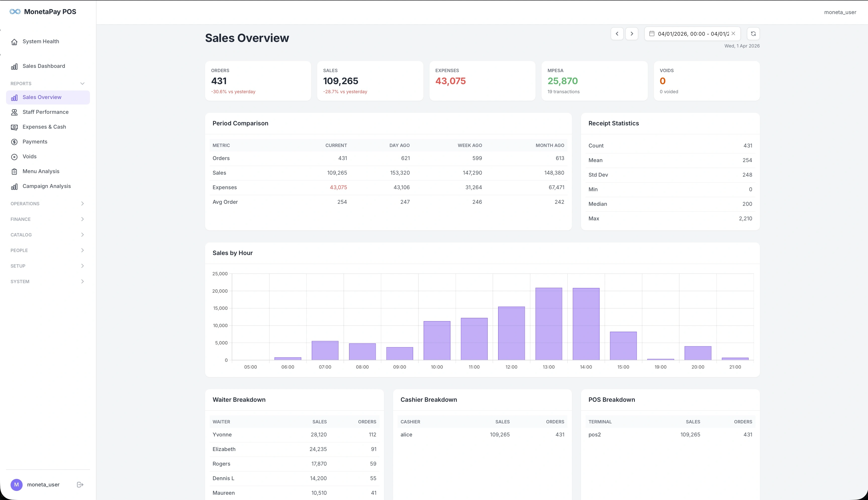Click the 20:00 bar in Sales by Hour

[x=698, y=353]
